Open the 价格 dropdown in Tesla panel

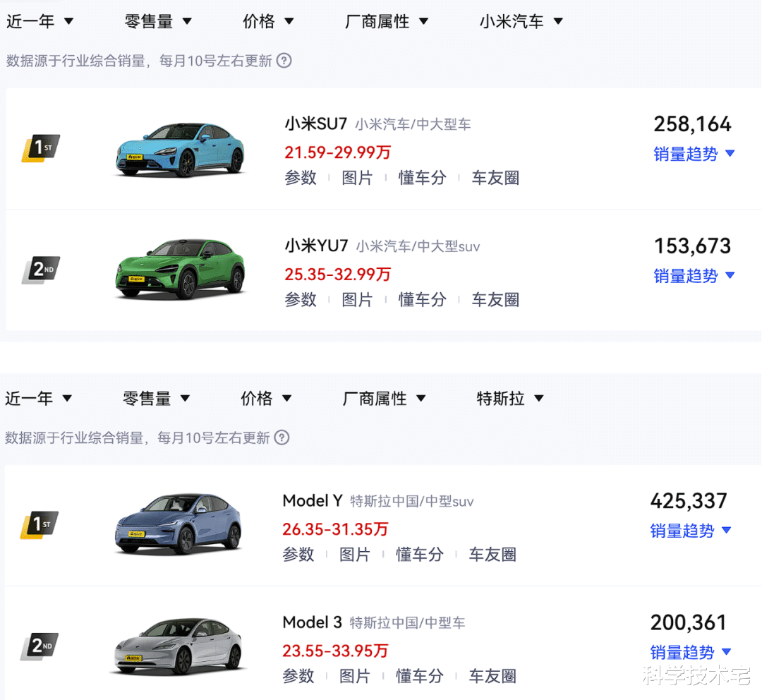pyautogui.click(x=266, y=399)
